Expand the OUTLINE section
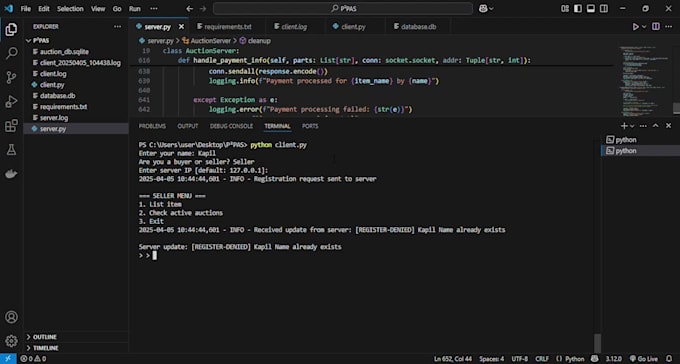The height and width of the screenshot is (364, 680). tap(45, 337)
